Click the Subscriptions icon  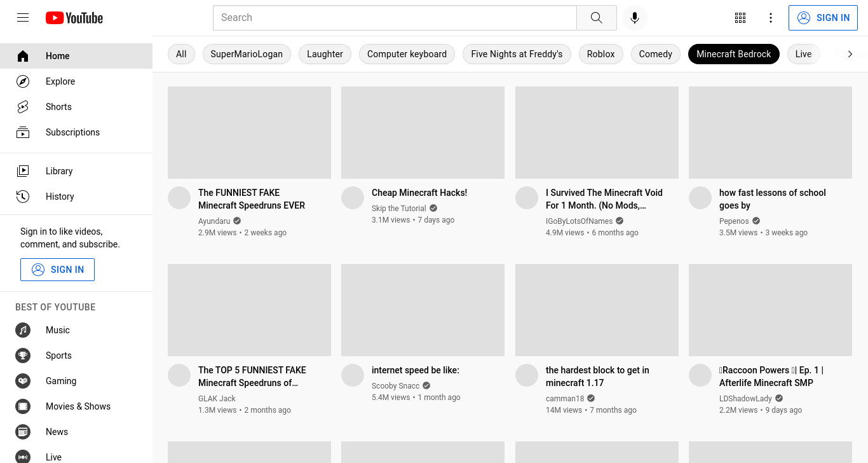(x=23, y=132)
